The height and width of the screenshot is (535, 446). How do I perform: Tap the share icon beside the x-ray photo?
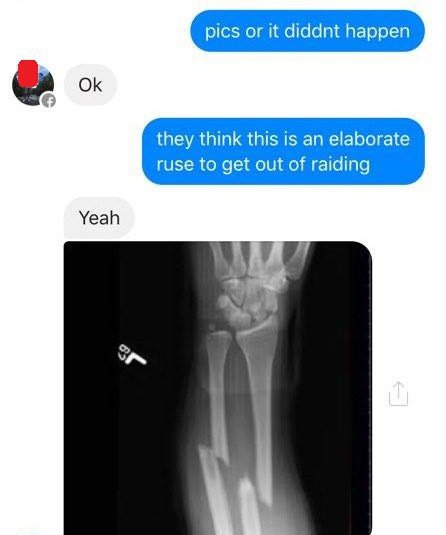[398, 393]
